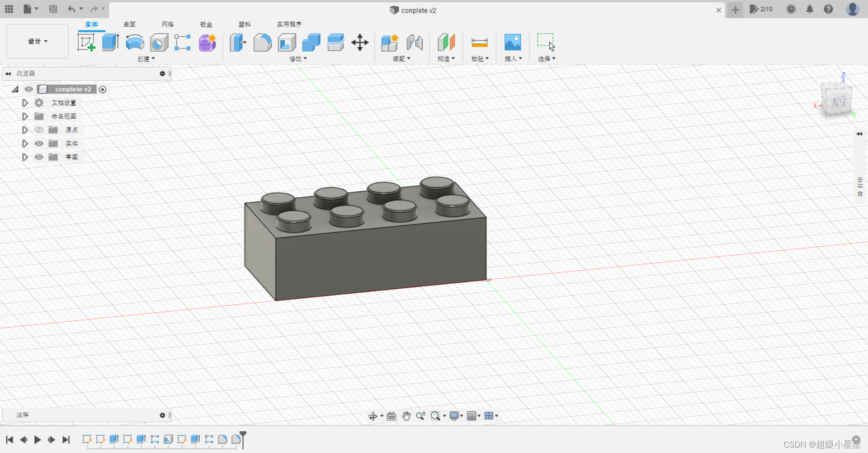The height and width of the screenshot is (453, 868).
Task: Switch to the 塑料 tab
Action: (245, 24)
